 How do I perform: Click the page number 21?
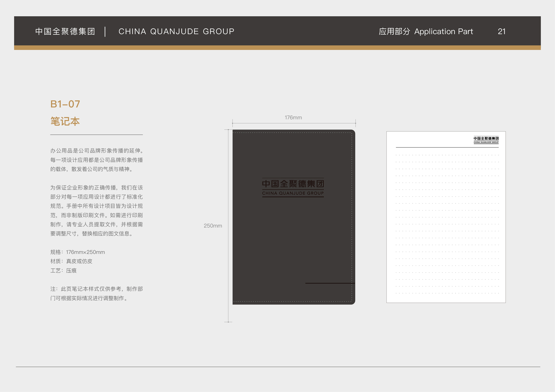(x=502, y=31)
